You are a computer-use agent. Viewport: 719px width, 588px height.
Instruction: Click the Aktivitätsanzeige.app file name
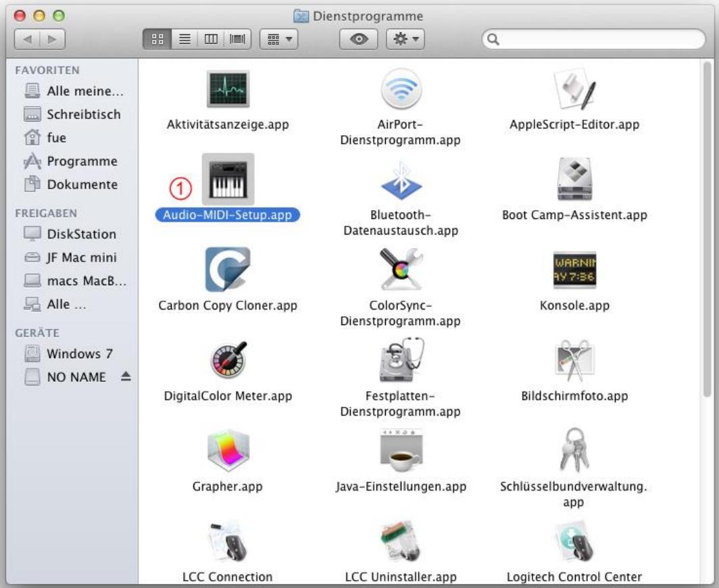(228, 124)
